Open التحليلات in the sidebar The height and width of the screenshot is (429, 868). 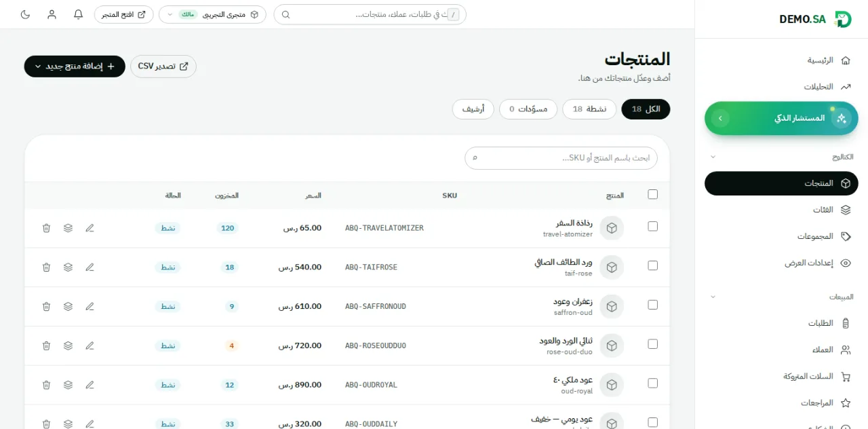click(x=781, y=87)
